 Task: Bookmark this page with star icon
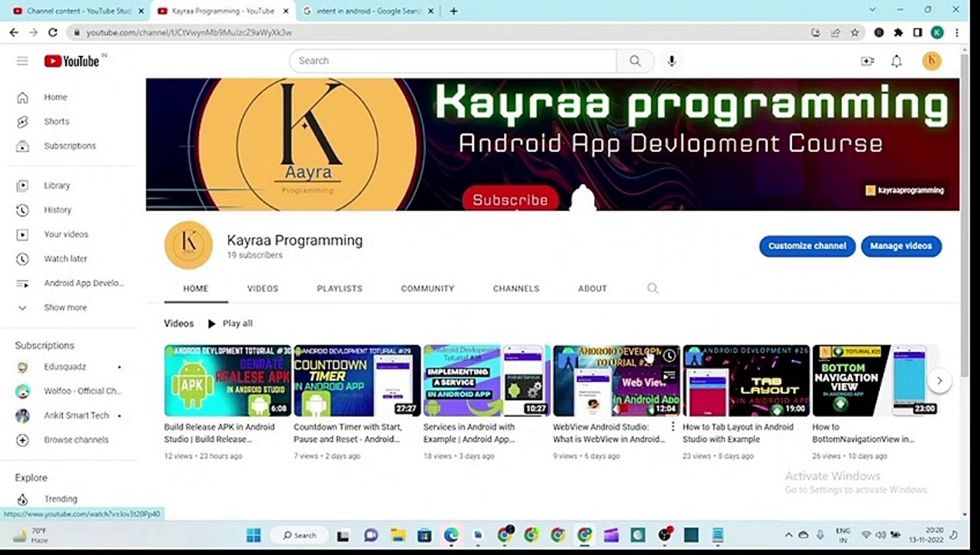pos(854,32)
